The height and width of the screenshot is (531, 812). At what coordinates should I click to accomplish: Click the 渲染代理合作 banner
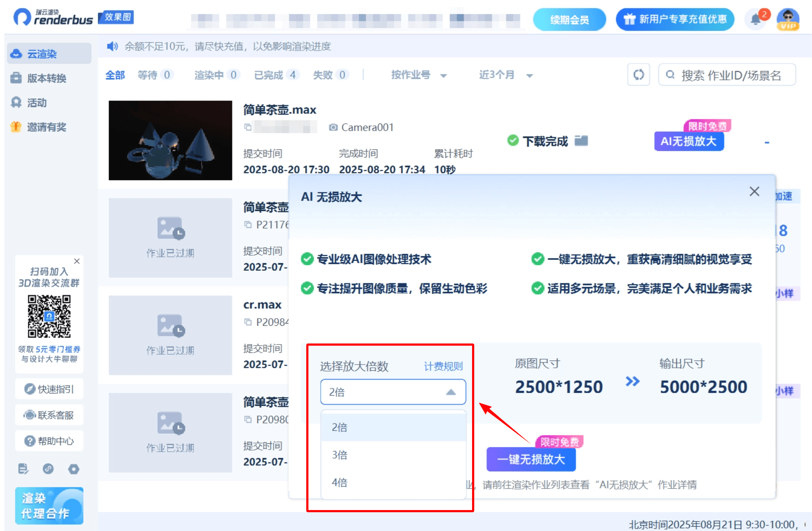pos(49,506)
